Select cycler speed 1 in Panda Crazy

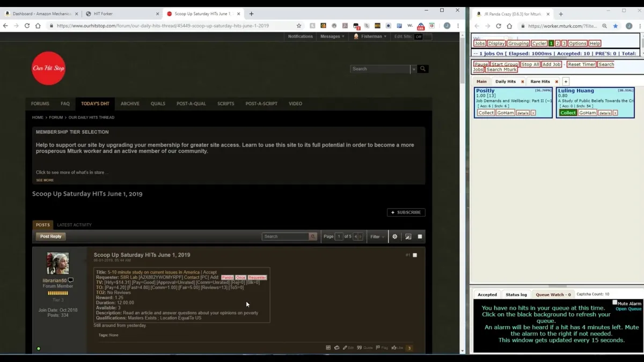click(x=551, y=43)
